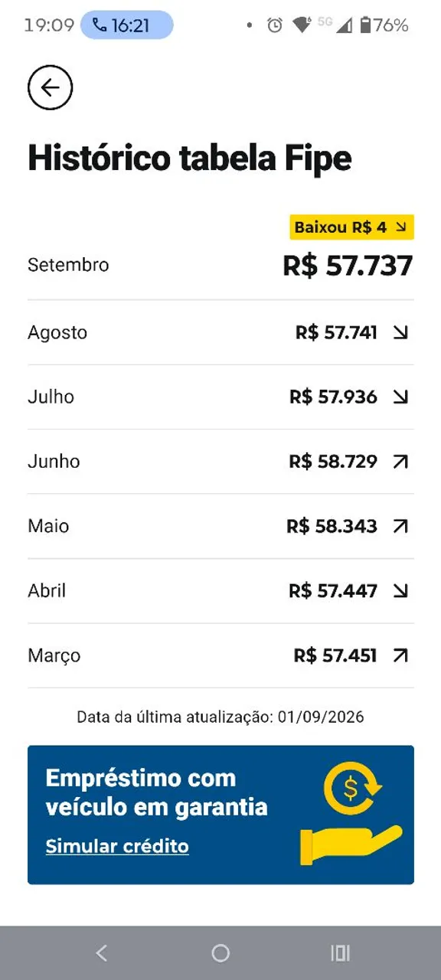Tap the up arrow beside Maio price
Image resolution: width=441 pixels, height=980 pixels.
tap(400, 526)
